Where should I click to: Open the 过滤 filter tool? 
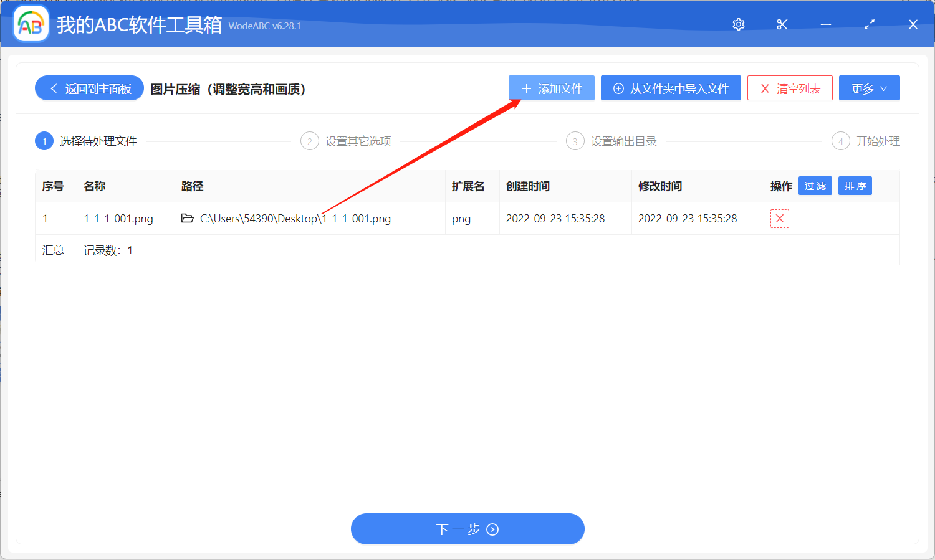815,186
